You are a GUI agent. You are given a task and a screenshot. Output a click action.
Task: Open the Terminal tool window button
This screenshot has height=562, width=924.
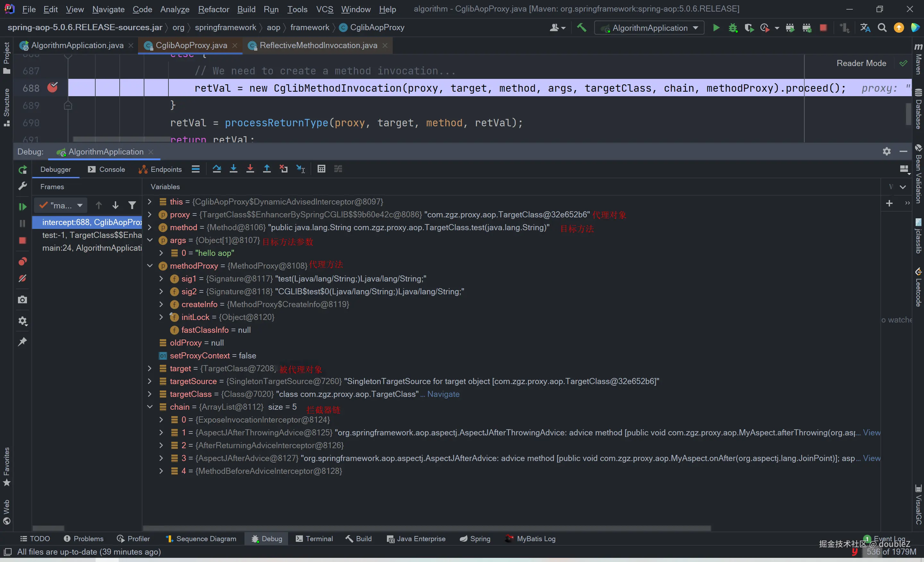click(x=314, y=539)
